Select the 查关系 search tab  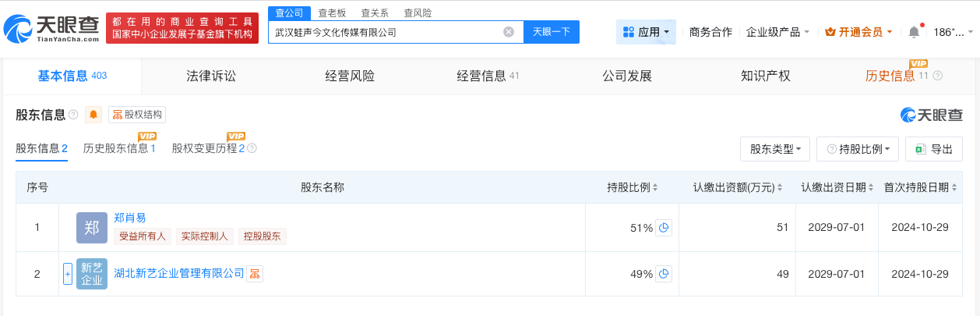[x=375, y=12]
